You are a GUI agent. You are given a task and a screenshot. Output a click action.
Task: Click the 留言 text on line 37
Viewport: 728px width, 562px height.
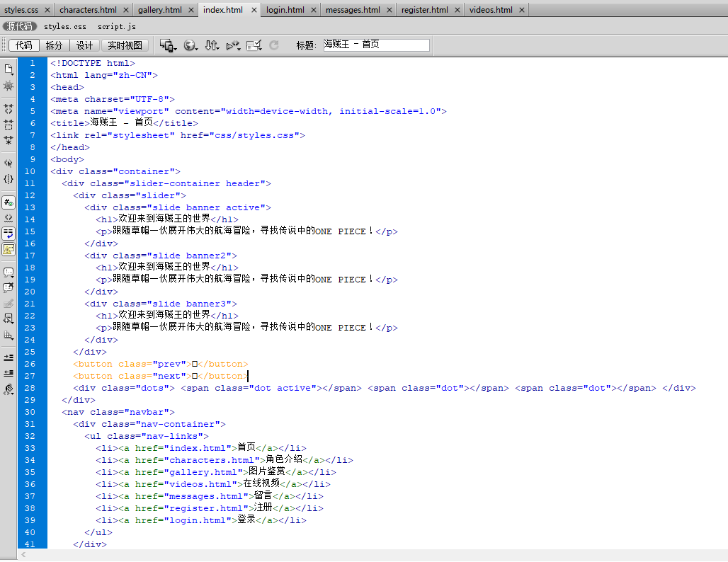pos(263,495)
